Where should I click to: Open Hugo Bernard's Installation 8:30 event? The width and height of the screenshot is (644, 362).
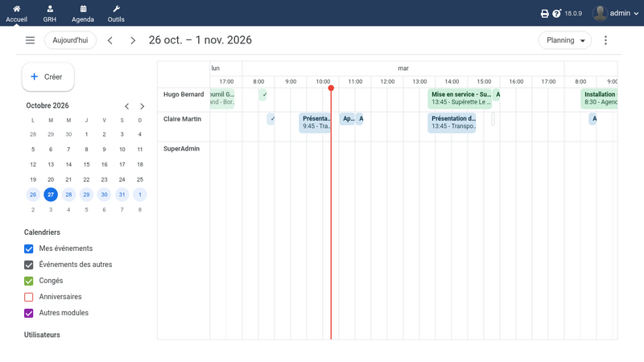[x=599, y=98]
